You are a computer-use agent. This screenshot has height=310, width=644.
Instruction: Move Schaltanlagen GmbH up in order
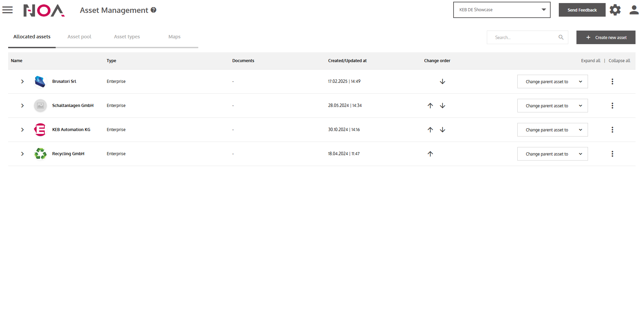coord(430,106)
